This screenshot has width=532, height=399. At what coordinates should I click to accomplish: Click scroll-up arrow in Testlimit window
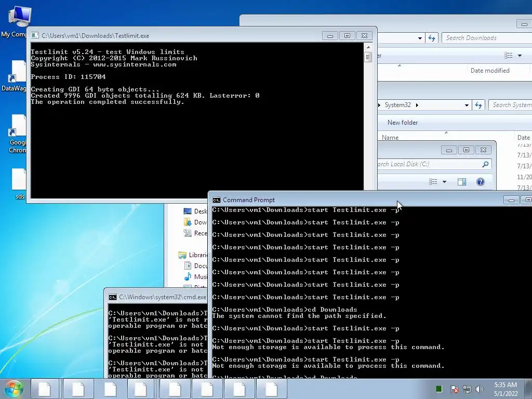coord(368,47)
